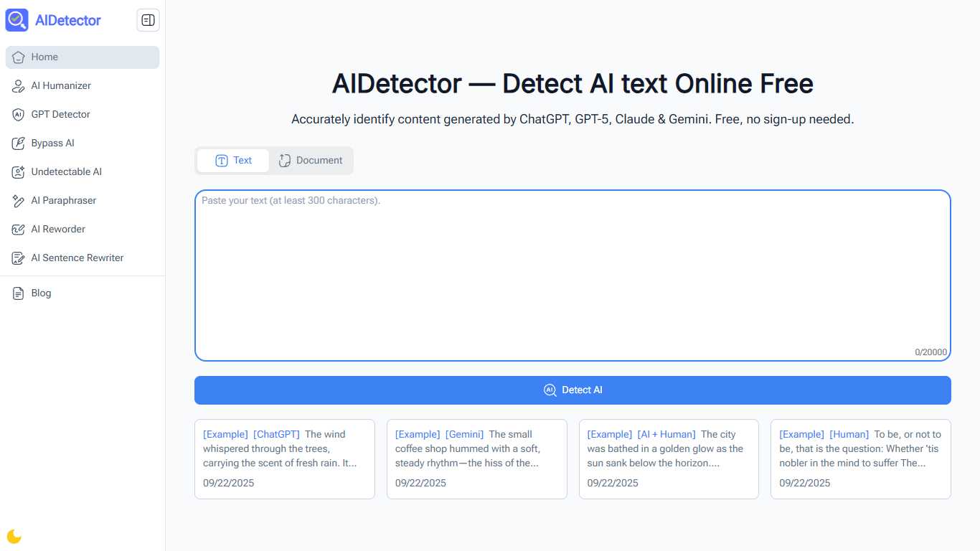Viewport: 980px width, 551px height.
Task: Click the AIDetector magnifier logo
Action: (16, 19)
